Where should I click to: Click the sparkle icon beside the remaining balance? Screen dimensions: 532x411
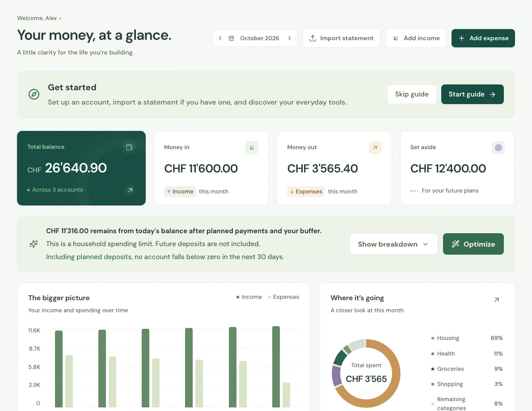(x=34, y=244)
